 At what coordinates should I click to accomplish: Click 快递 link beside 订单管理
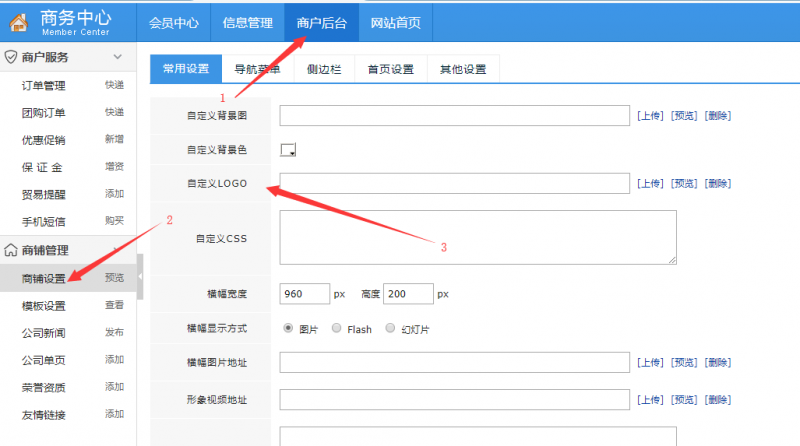[114, 85]
